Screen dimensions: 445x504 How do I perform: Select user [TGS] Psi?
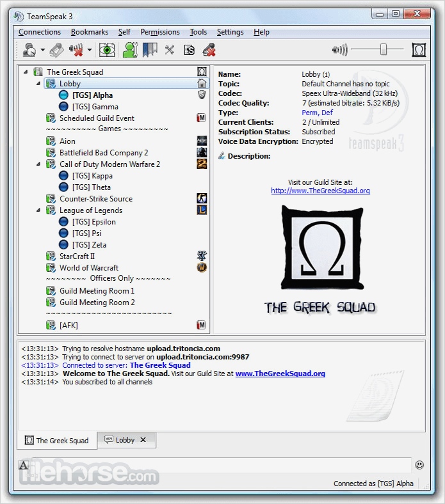(x=86, y=233)
